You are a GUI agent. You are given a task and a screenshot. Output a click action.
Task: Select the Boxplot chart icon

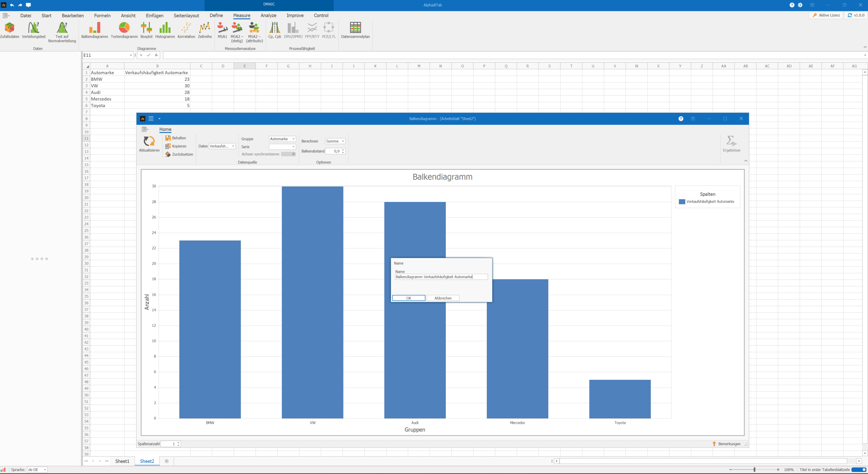(146, 28)
